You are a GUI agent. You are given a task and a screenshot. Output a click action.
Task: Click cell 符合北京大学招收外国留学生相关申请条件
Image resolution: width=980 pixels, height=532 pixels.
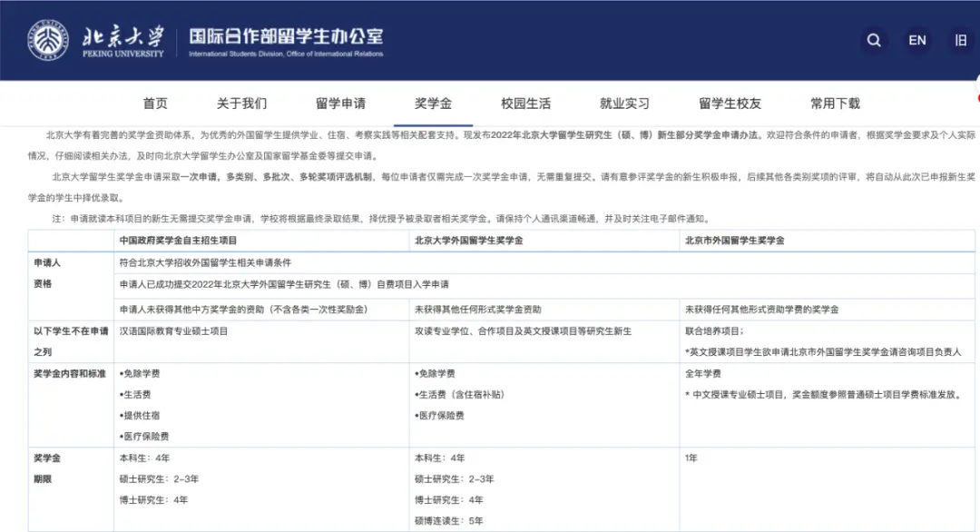205,263
